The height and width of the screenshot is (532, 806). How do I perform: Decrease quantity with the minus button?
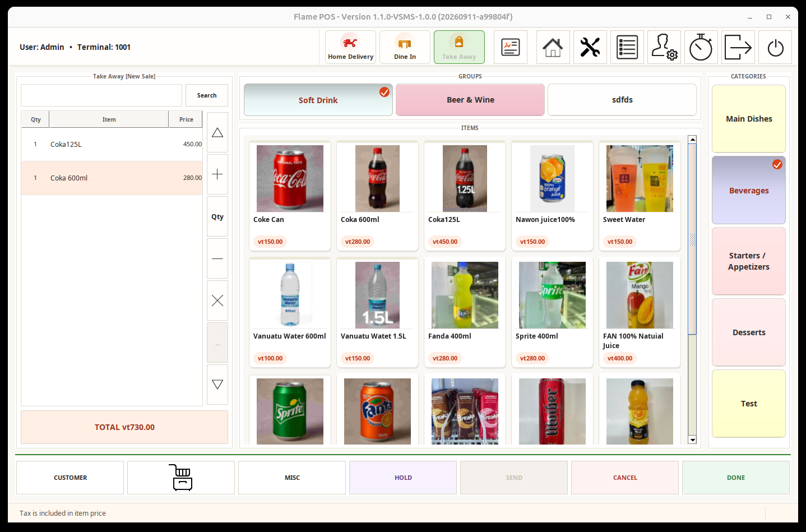[x=217, y=258]
